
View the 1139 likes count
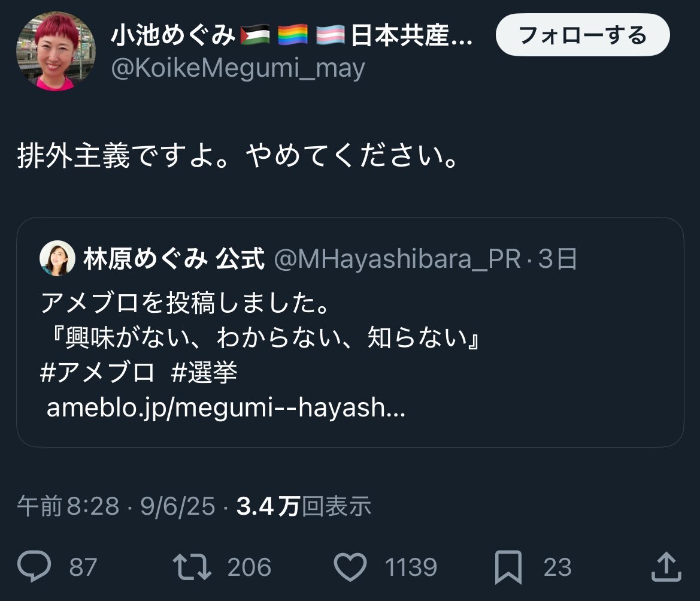[x=411, y=567]
